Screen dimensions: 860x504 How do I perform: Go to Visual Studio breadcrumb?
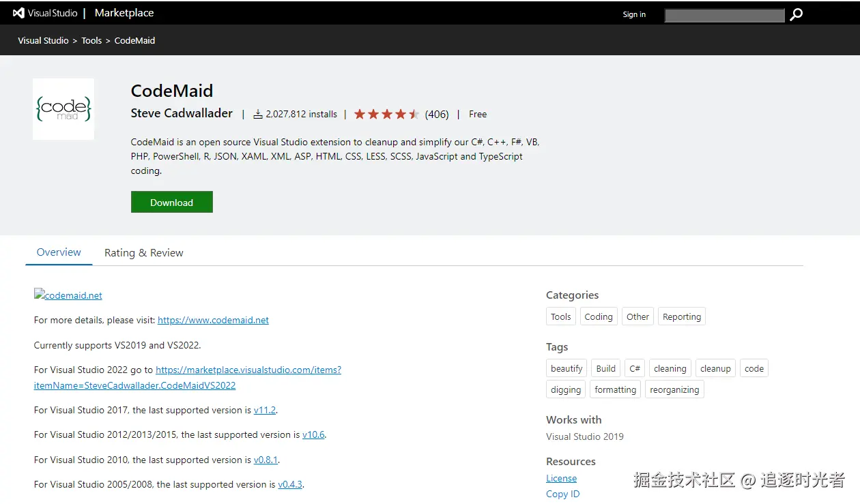(43, 40)
